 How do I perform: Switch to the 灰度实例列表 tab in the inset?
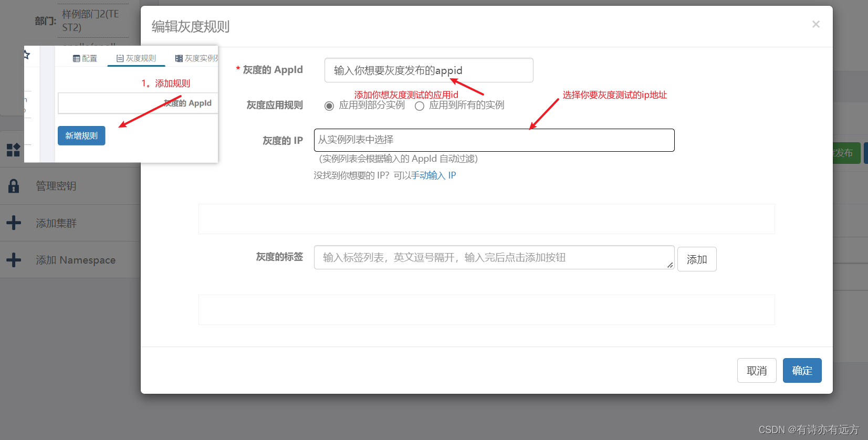tap(197, 58)
